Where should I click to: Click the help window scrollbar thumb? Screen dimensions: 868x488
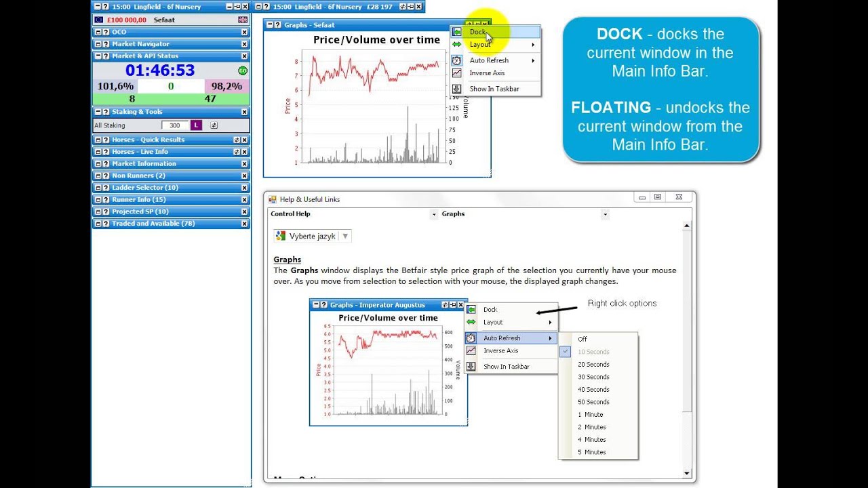pos(686,322)
